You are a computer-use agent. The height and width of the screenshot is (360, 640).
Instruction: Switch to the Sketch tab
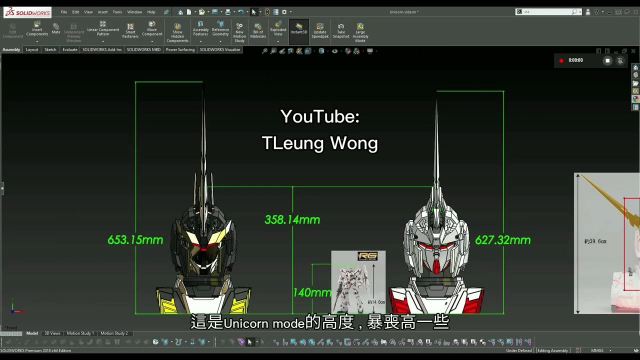click(x=50, y=50)
